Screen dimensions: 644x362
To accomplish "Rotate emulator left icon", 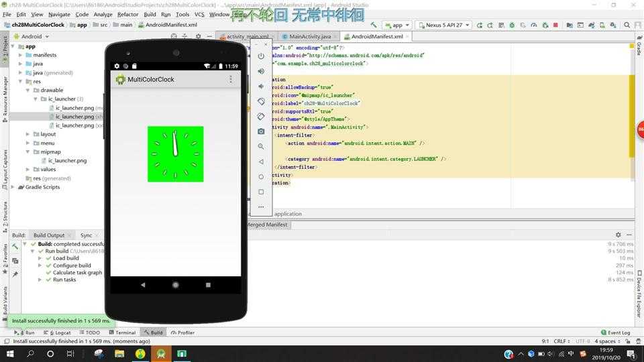I will click(261, 101).
